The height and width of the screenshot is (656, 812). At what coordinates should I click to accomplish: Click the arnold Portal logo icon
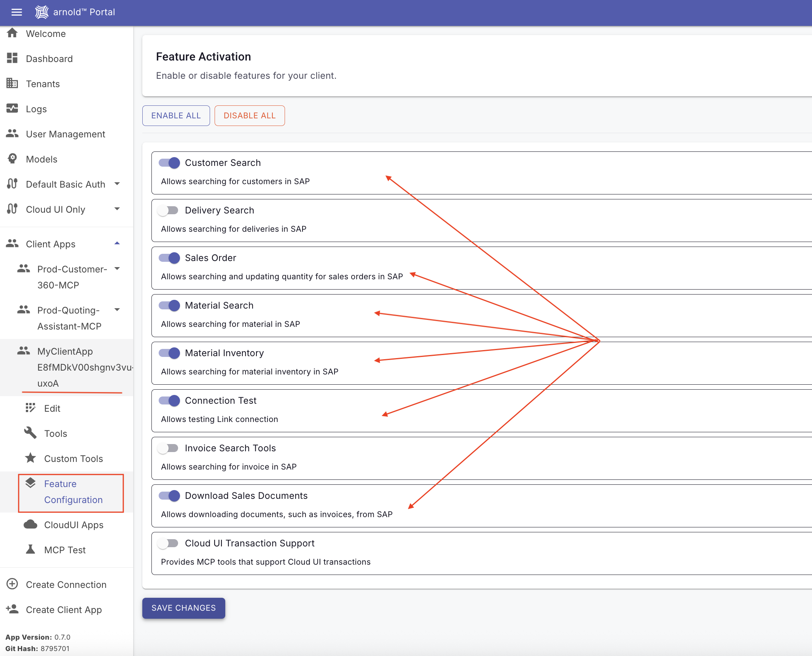click(42, 12)
